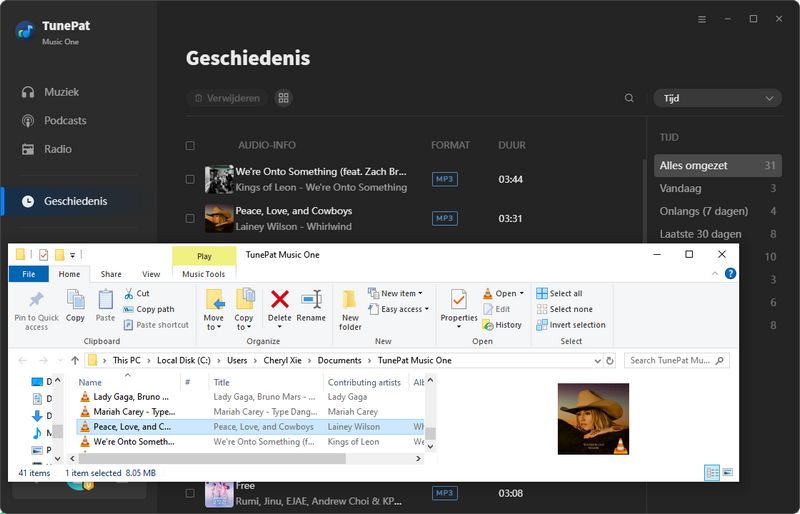Click the Lainey Wilson album preview thumbnail
The image size is (800, 514).
[x=593, y=419]
